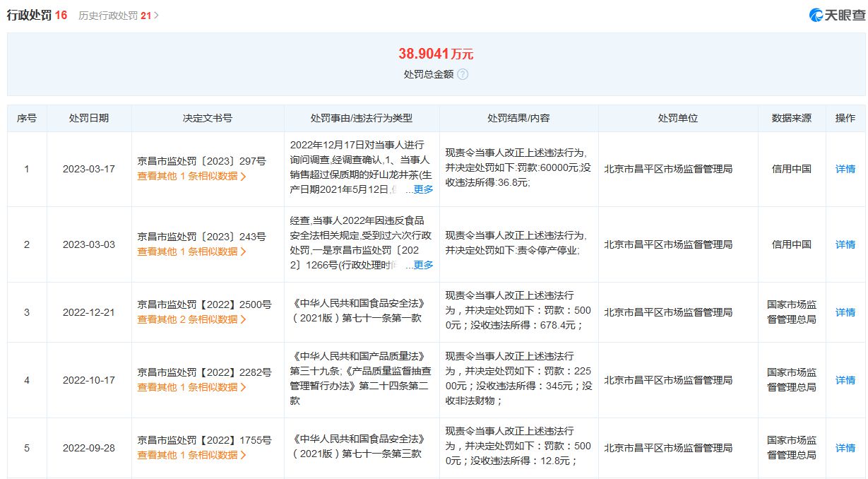The image size is (868, 479).
Task: Click the 处罚日期 column header
Action: [89, 118]
